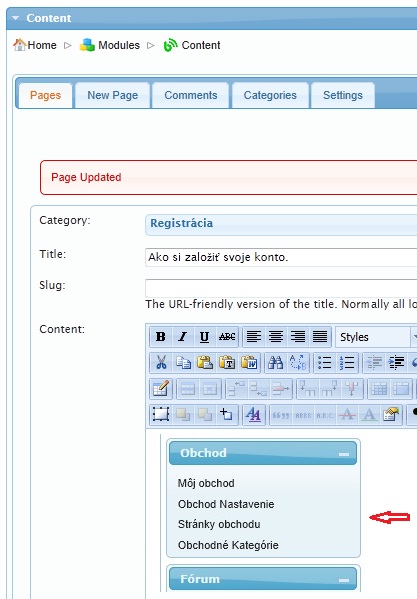The image size is (417, 599).
Task: Collapse the Obchod panel
Action: pyautogui.click(x=344, y=454)
